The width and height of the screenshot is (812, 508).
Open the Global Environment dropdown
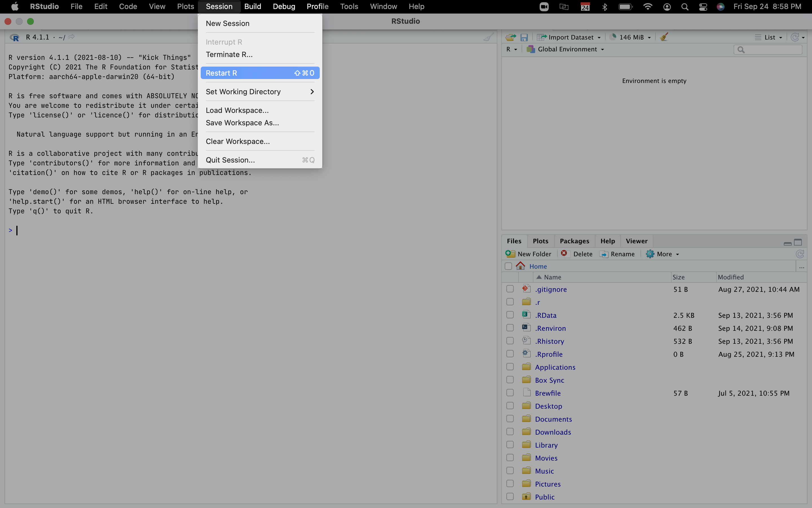565,49
